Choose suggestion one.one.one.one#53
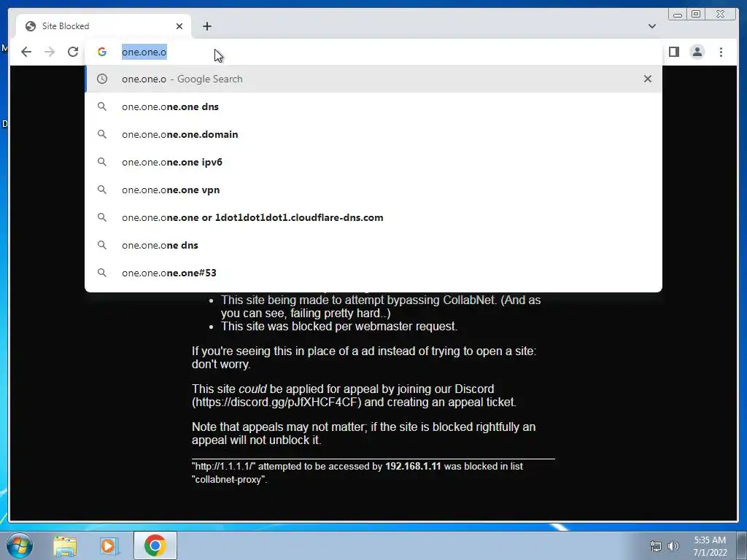The height and width of the screenshot is (560, 747). click(373, 273)
